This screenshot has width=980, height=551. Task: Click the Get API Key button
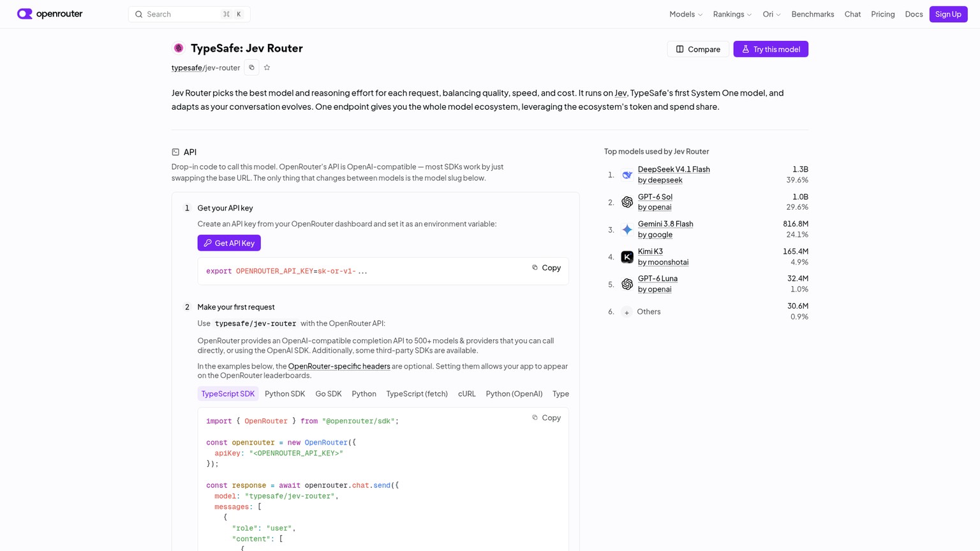point(229,243)
